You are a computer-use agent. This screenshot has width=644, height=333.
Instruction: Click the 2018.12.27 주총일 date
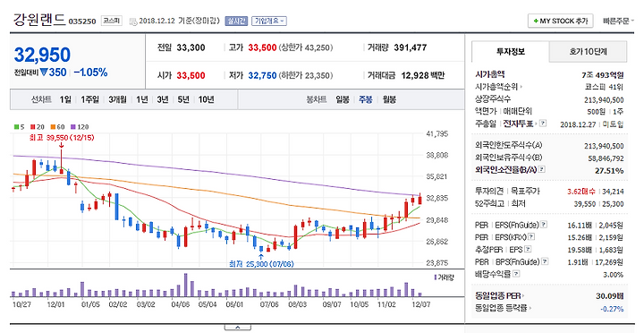pos(578,124)
